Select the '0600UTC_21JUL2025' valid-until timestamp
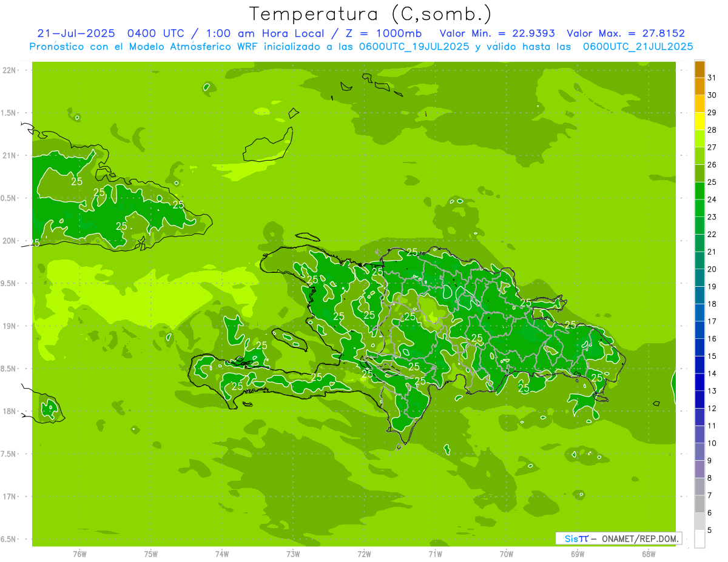 637,46
